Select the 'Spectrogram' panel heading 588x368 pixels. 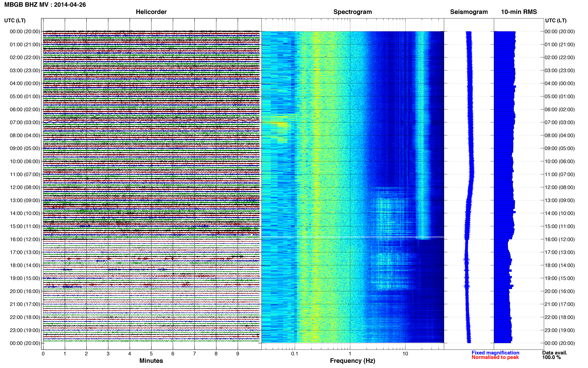(x=352, y=12)
